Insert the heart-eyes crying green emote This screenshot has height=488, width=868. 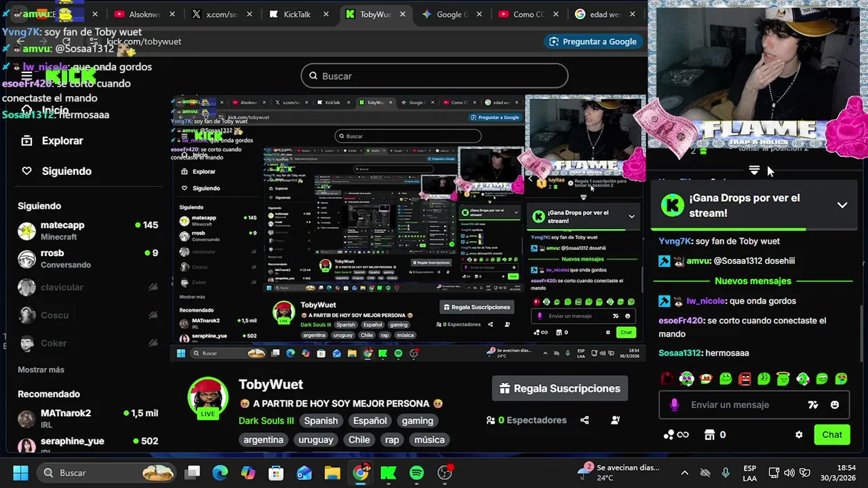tap(841, 379)
